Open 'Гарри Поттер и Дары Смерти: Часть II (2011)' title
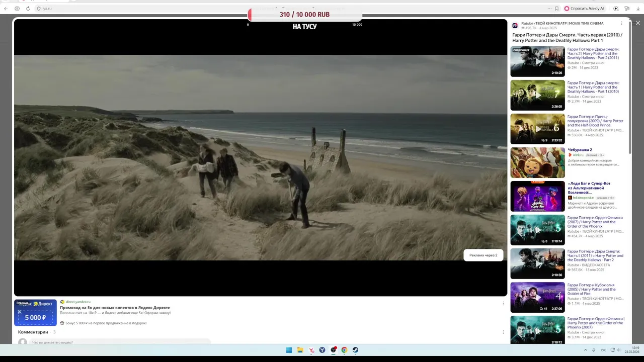Screen dimensions: 644x362 (595, 255)
